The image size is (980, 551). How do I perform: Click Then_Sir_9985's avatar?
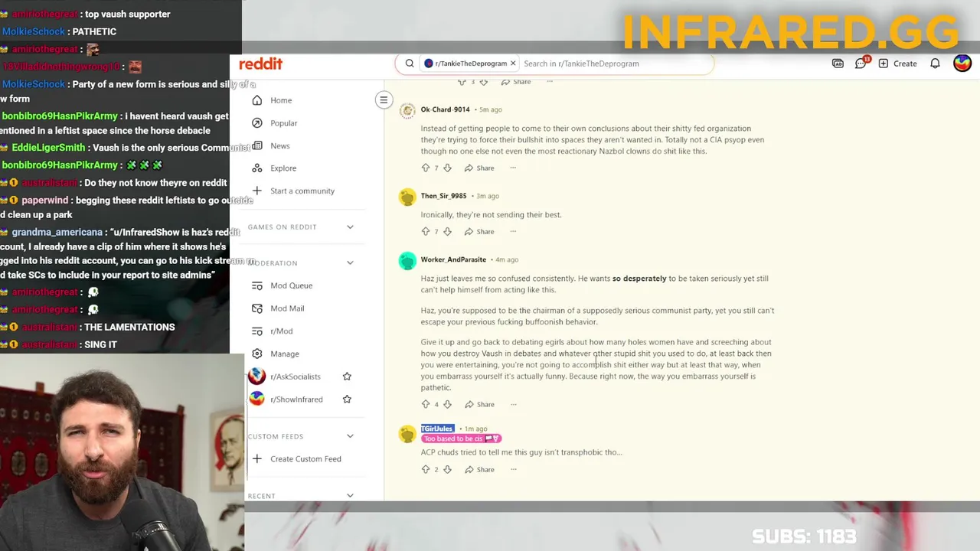click(x=407, y=197)
